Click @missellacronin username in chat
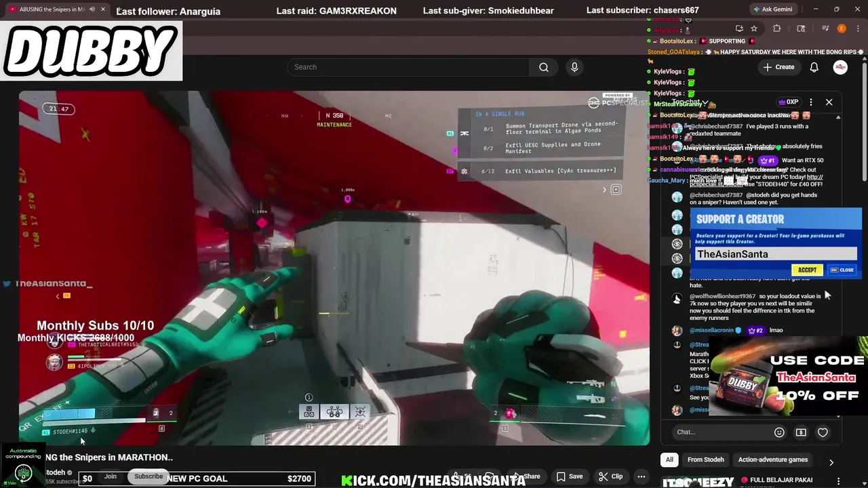The image size is (868, 488). [711, 330]
